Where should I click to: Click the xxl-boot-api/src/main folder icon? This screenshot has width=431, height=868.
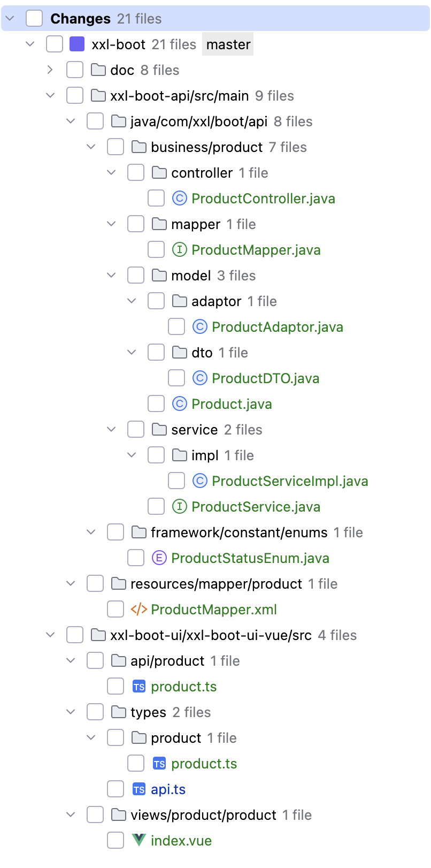point(98,95)
